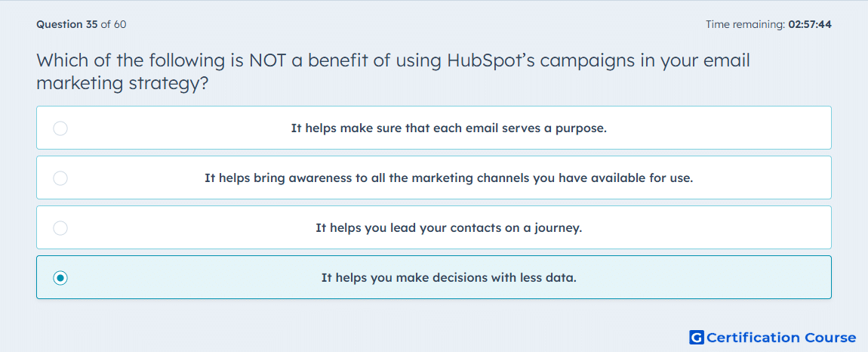Click answer text 'It helps make sure that each email serves a purpose.'
This screenshot has height=352, width=868.
click(449, 128)
